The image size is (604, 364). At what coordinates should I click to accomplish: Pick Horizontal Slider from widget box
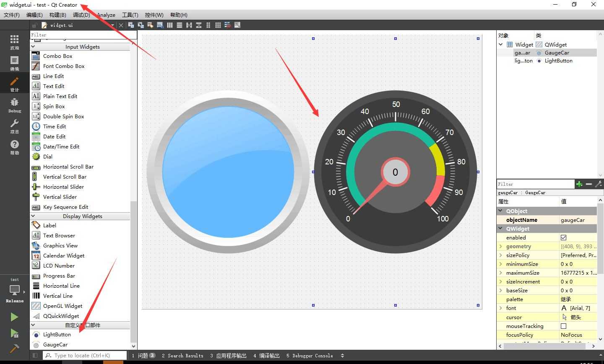coord(63,187)
